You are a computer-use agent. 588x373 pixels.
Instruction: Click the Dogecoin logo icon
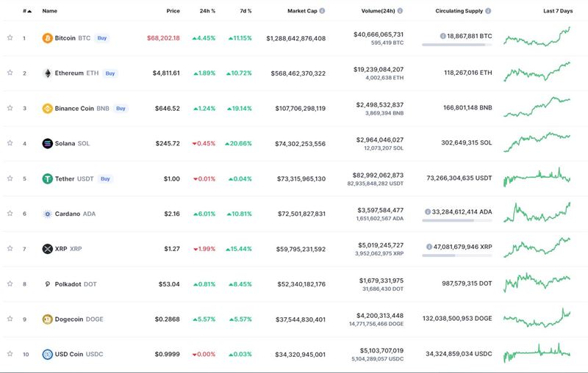tap(47, 319)
